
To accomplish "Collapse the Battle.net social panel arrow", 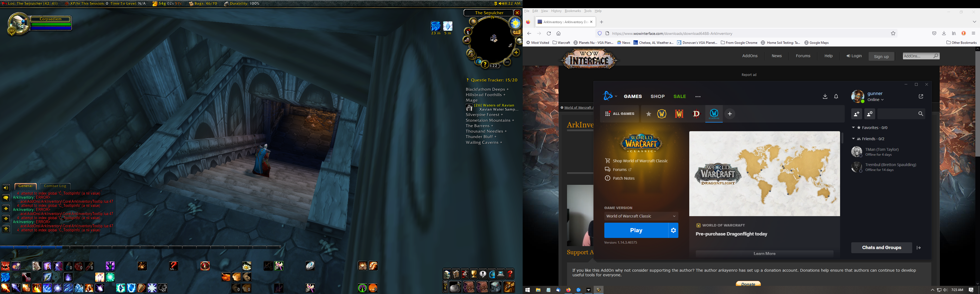I will (x=919, y=248).
